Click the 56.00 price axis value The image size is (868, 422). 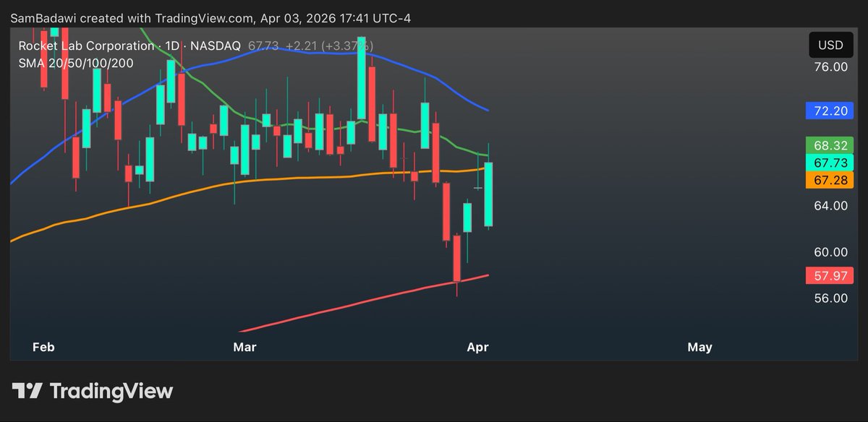click(830, 298)
